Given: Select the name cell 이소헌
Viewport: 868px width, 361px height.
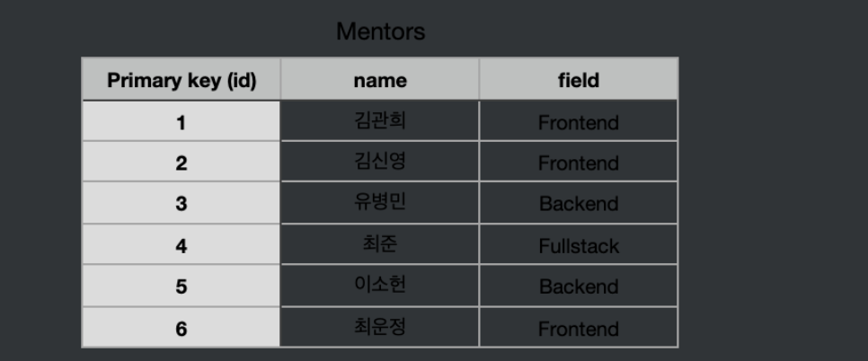Looking at the screenshot, I should click(x=380, y=286).
